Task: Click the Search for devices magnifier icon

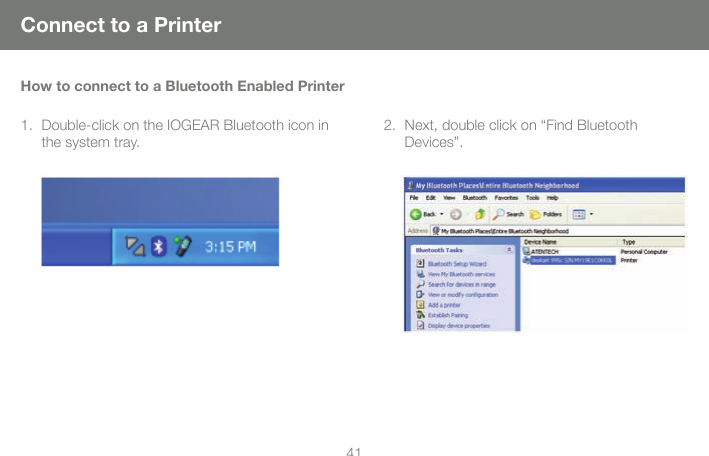Action: (x=420, y=284)
